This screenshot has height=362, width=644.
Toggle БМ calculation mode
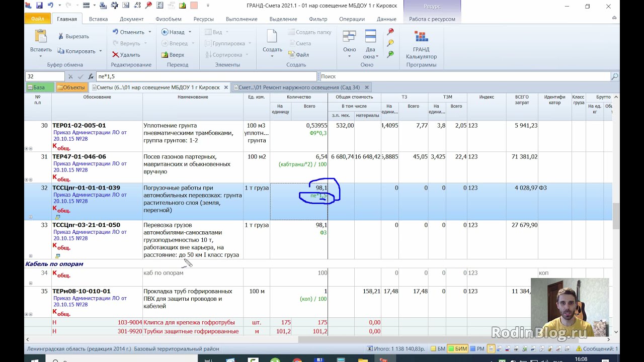point(438,349)
